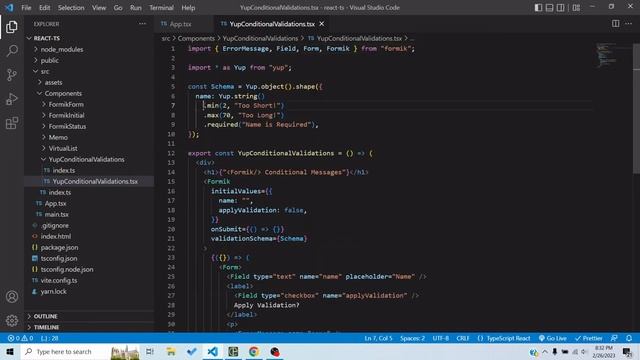Screen dimensions: 640x360
Task: Open the Terminal menu
Action: tap(161, 8)
